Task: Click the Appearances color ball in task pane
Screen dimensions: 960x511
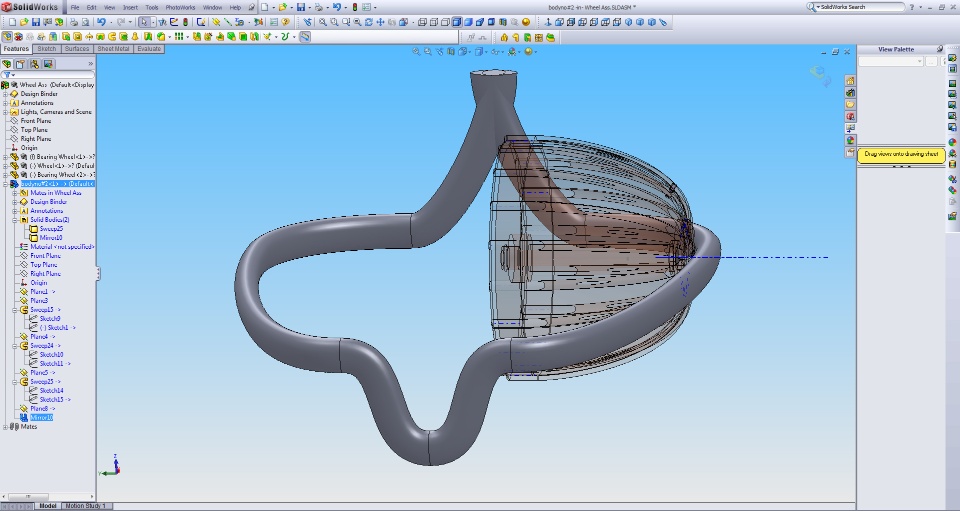Action: point(850,141)
